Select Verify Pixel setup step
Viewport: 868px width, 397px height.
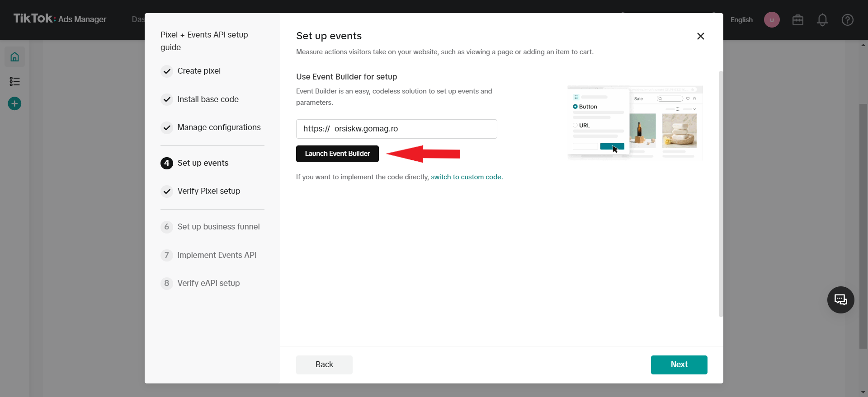208,191
